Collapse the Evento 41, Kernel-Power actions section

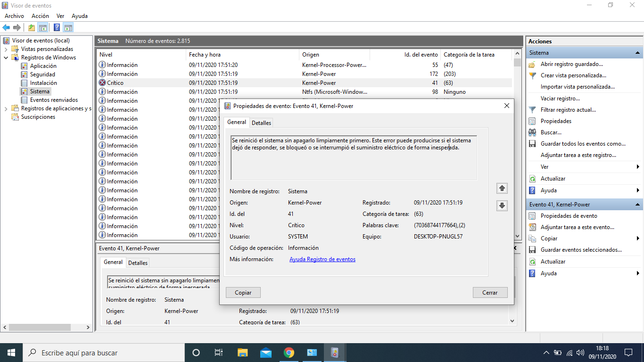638,205
